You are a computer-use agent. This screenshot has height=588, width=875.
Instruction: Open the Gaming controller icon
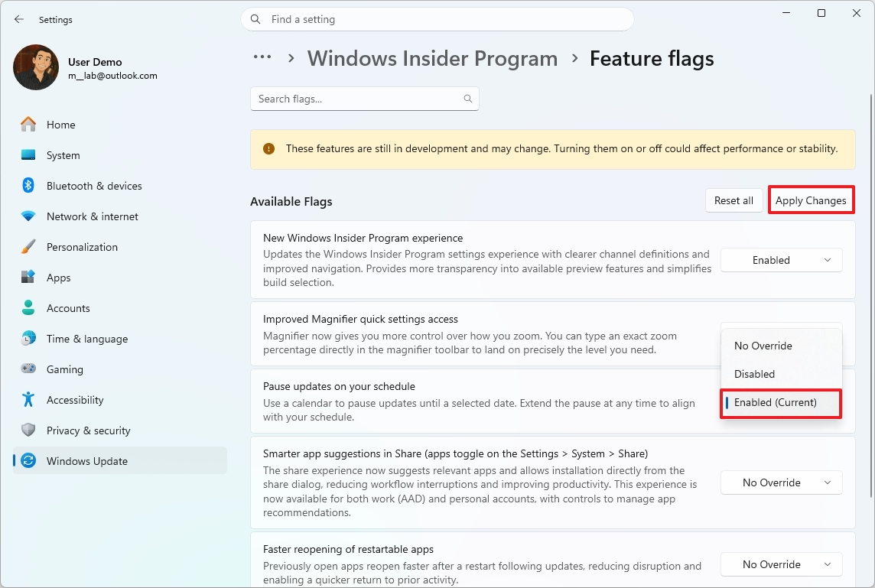(28, 369)
